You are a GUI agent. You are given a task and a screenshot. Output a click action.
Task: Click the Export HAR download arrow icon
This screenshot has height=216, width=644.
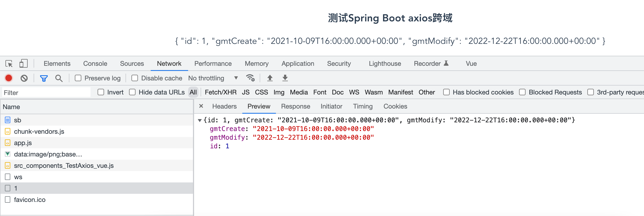[x=285, y=78]
